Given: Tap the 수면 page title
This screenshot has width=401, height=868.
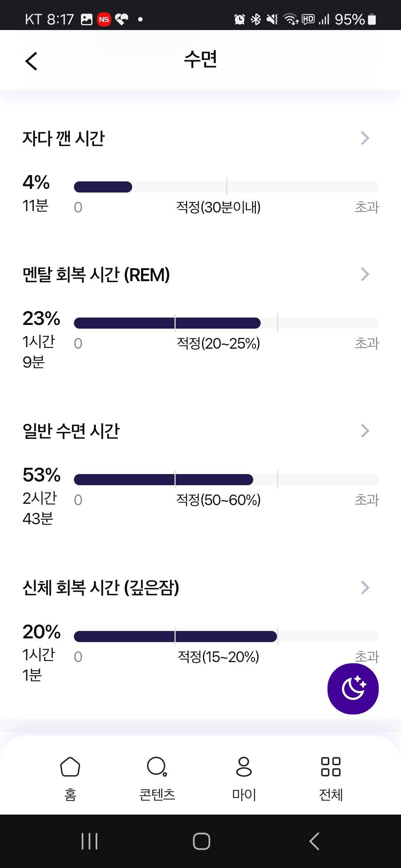Looking at the screenshot, I should [x=200, y=59].
